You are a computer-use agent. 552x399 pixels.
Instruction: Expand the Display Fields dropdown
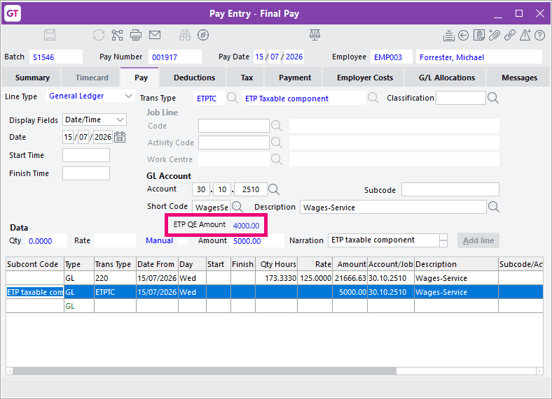pos(120,120)
